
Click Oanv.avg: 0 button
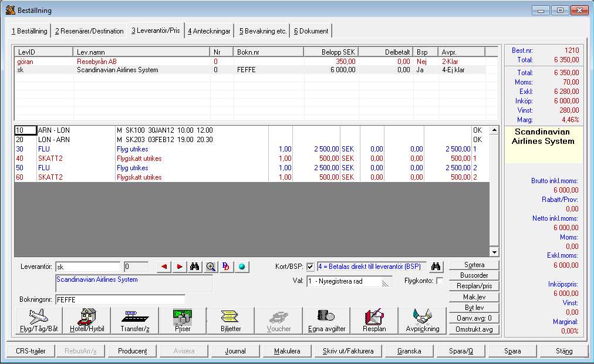(474, 318)
